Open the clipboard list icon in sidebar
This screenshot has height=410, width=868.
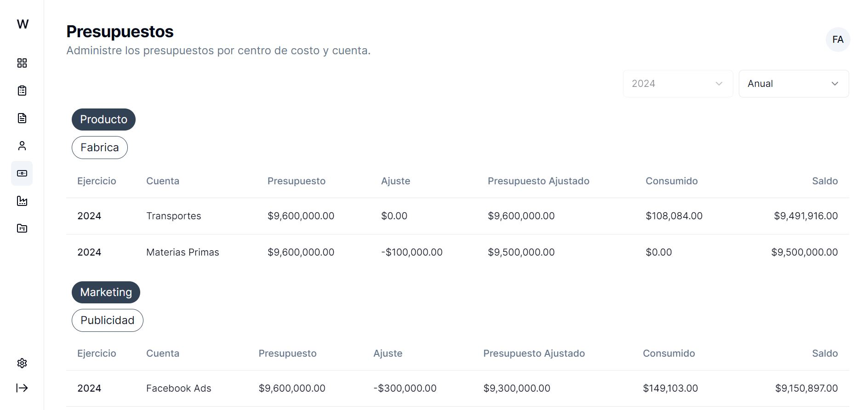[x=22, y=91]
